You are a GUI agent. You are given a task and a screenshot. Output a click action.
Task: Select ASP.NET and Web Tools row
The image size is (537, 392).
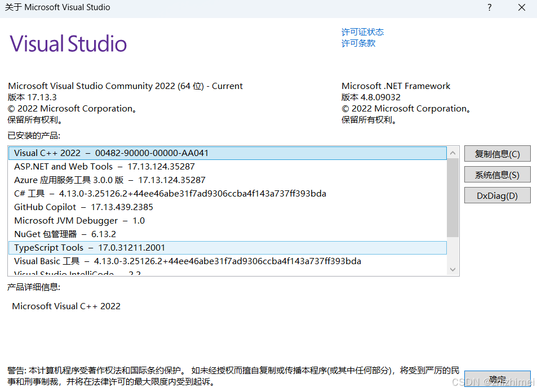pyautogui.click(x=228, y=167)
